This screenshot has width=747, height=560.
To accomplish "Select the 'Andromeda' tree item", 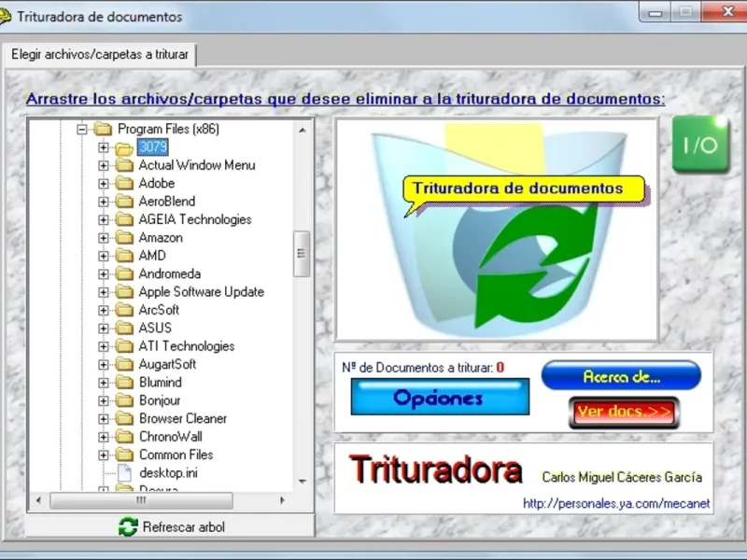I will tap(170, 273).
